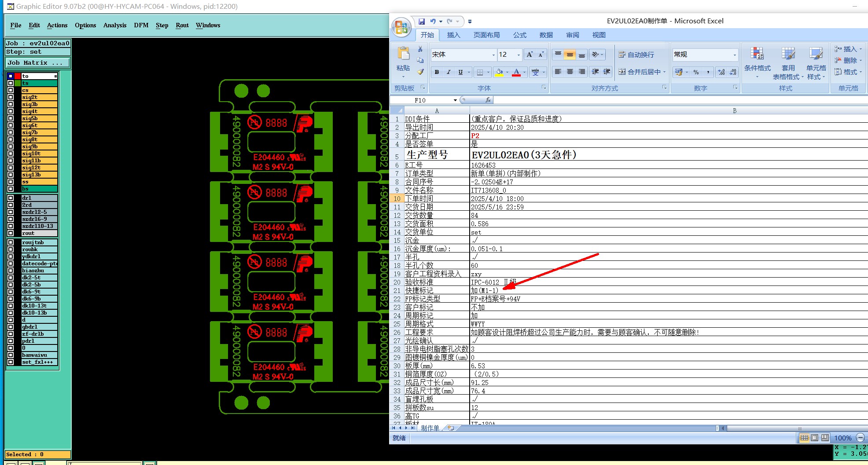Expand the merge and center dropdown arrow

[664, 72]
